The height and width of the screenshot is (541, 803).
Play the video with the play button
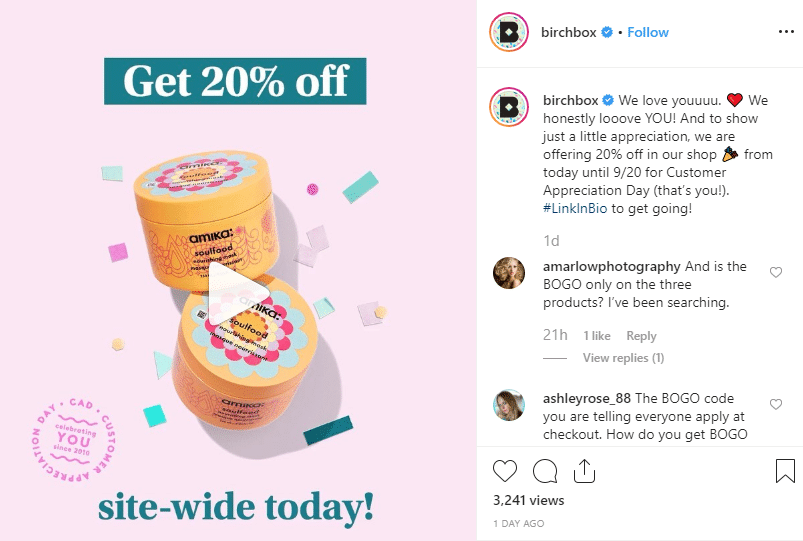[238, 294]
